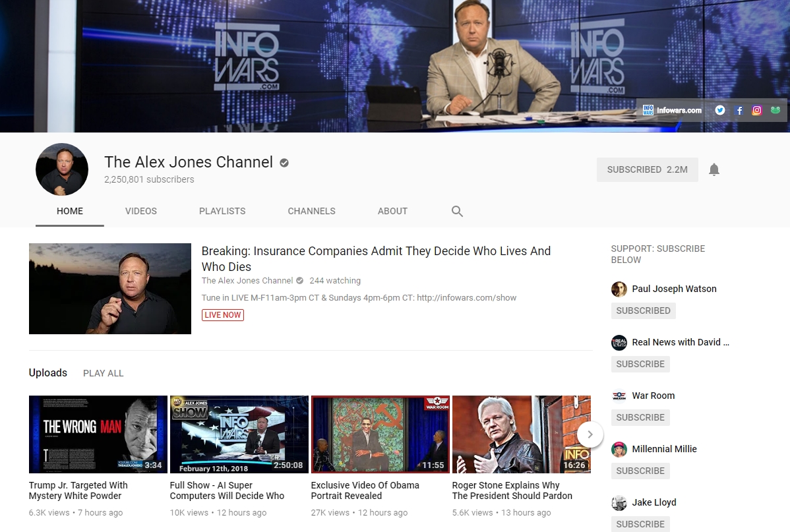Open Paul Joseph Watson channel avatar
The width and height of the screenshot is (790, 532).
[619, 289]
